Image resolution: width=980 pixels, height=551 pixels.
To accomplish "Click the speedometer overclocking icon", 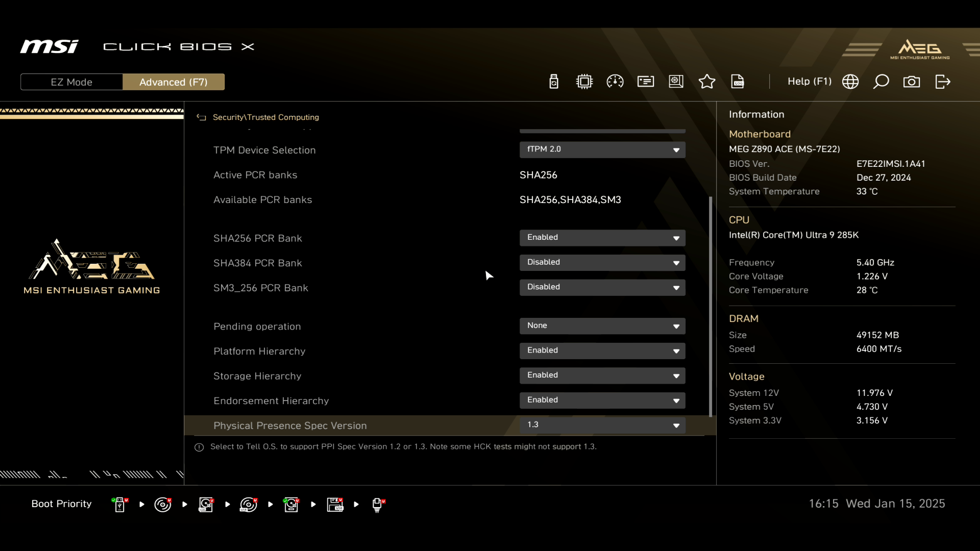I will tap(615, 82).
